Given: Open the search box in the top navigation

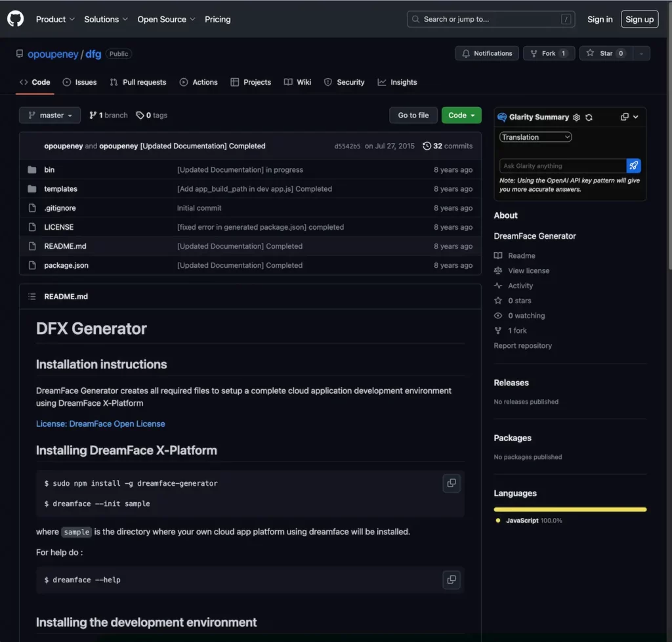Looking at the screenshot, I should pyautogui.click(x=490, y=19).
